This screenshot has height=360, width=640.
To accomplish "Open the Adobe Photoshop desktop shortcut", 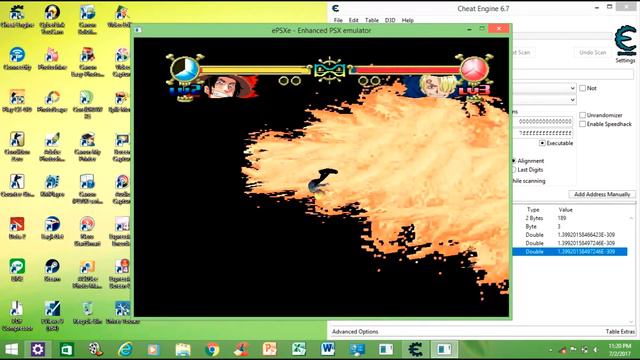I will tap(52, 147).
